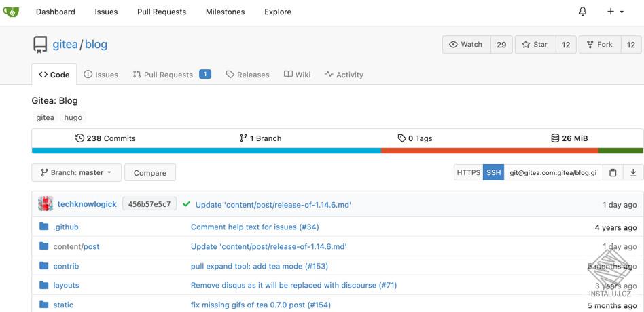Click the green commit status checkmark
This screenshot has height=312, width=644.
tap(186, 203)
